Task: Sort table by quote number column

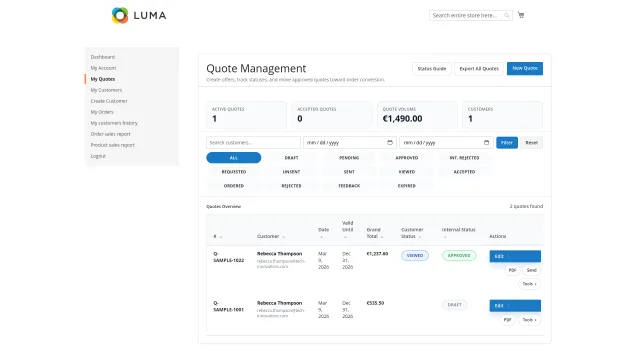Action: pos(218,236)
